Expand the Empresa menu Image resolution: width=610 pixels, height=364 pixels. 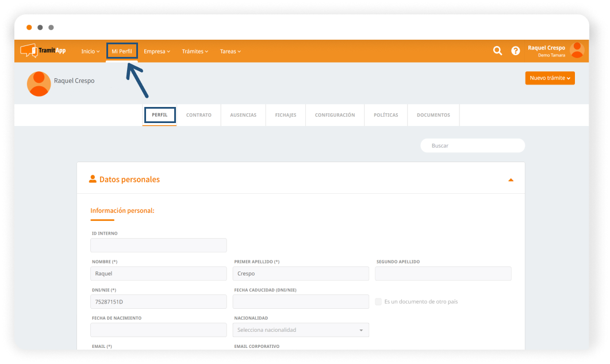point(157,51)
